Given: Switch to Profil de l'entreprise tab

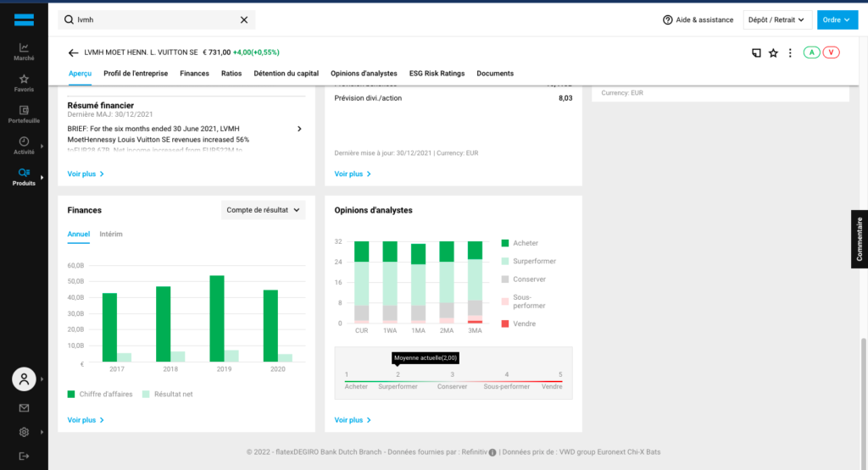Looking at the screenshot, I should (x=136, y=74).
